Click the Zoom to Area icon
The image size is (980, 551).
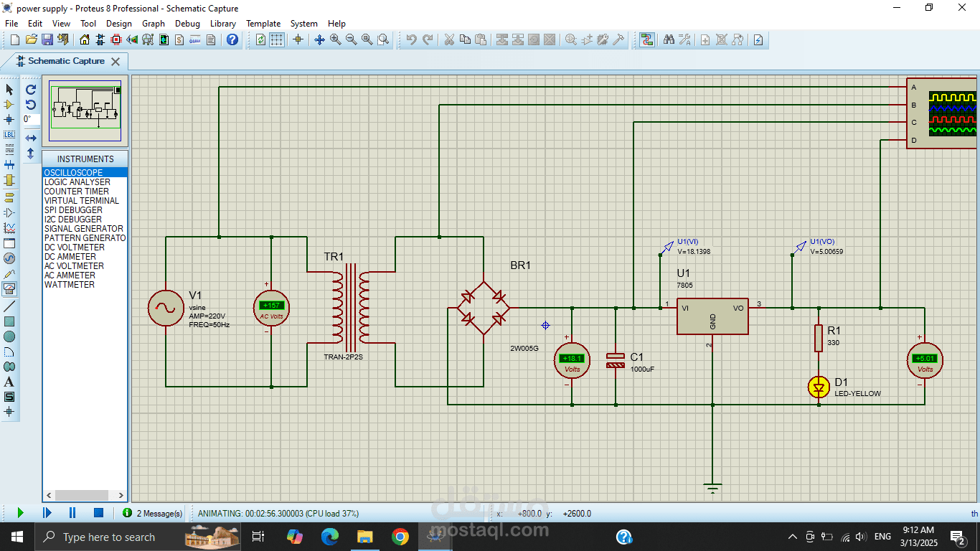point(383,40)
